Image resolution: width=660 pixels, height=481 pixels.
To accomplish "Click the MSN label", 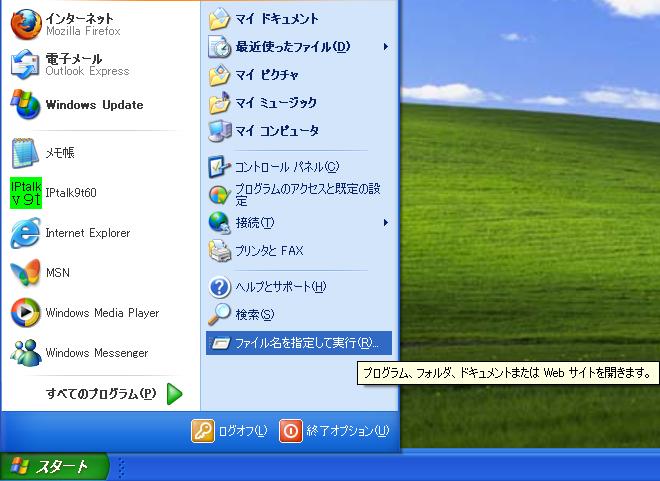I will 58,273.
